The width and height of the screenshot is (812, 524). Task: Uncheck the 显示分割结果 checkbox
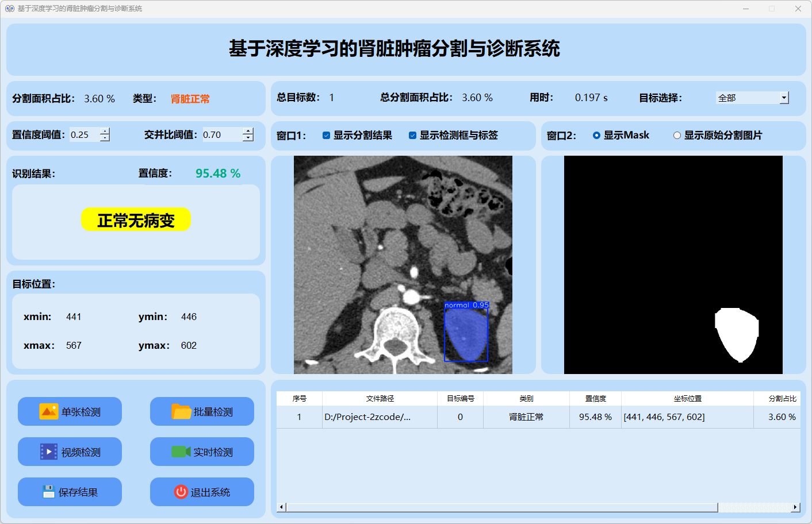coord(326,136)
